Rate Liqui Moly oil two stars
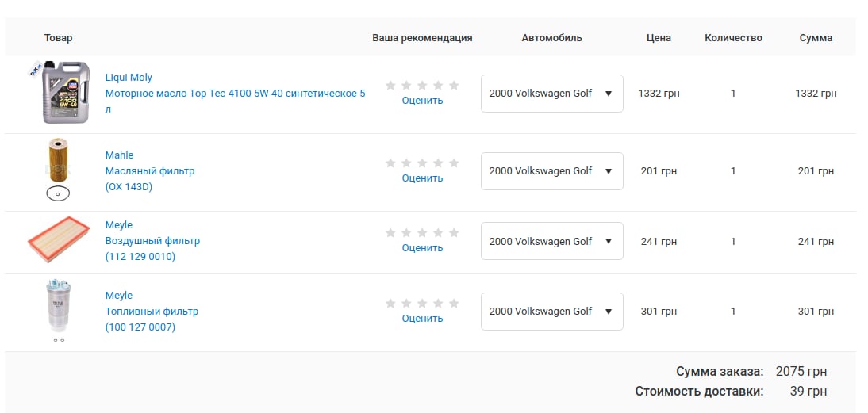The image size is (868, 413). [406, 85]
